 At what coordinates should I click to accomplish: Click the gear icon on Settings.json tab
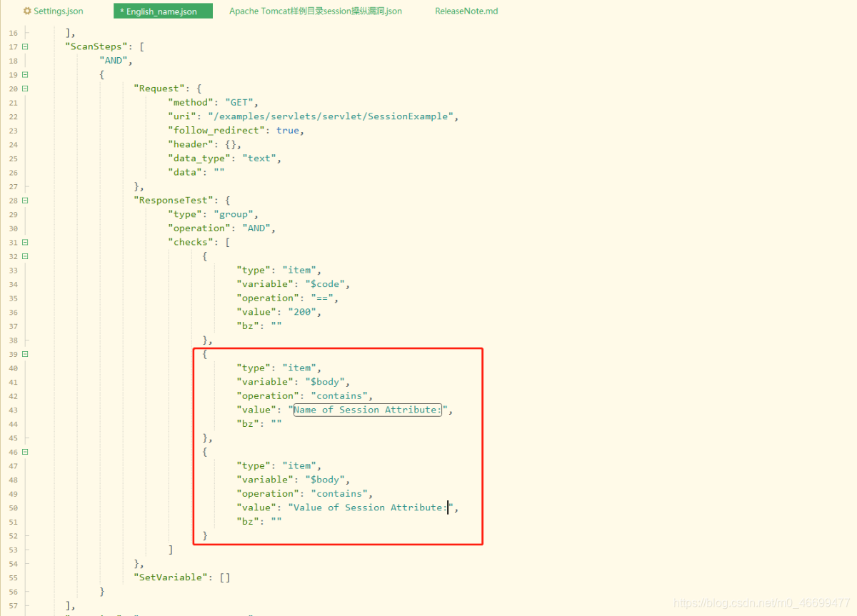[x=27, y=11]
